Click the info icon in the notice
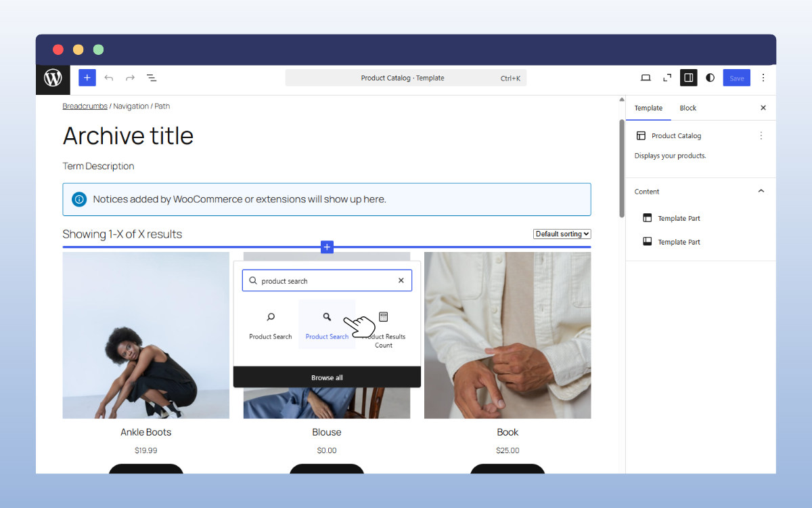This screenshot has height=508, width=812. click(79, 199)
